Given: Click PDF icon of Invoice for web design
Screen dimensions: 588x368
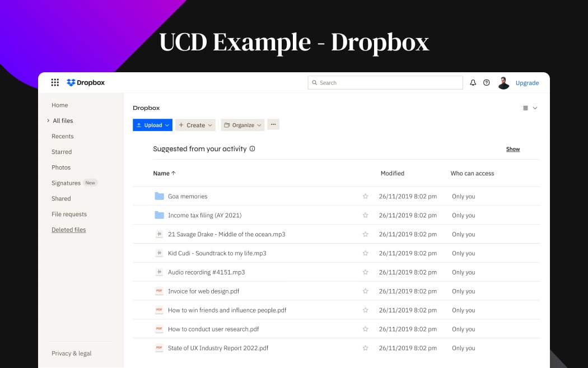Looking at the screenshot, I should point(160,291).
